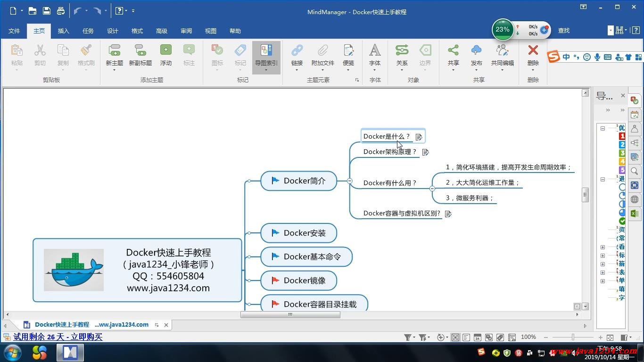The image size is (644, 362).
Task: Open notes icon beside Docker容器与虚拟机区别?
Action: (x=448, y=214)
